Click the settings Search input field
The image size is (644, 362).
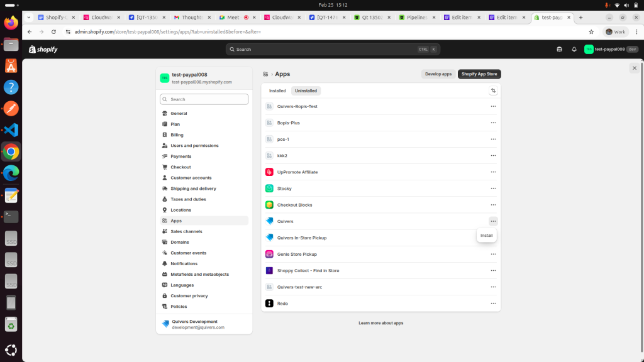coord(204,99)
